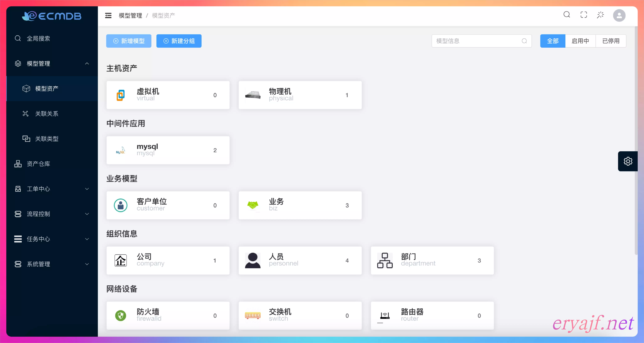Click 模型管理 breadcrumb link

pyautogui.click(x=130, y=15)
